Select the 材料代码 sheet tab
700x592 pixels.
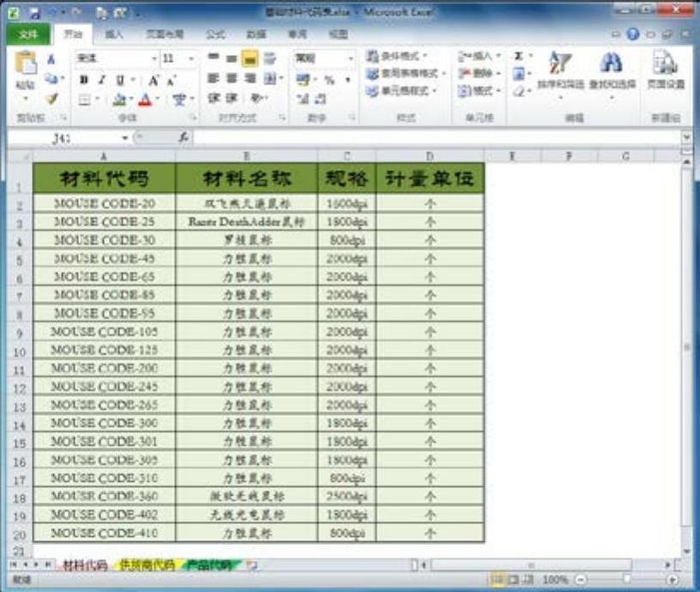pos(85,565)
